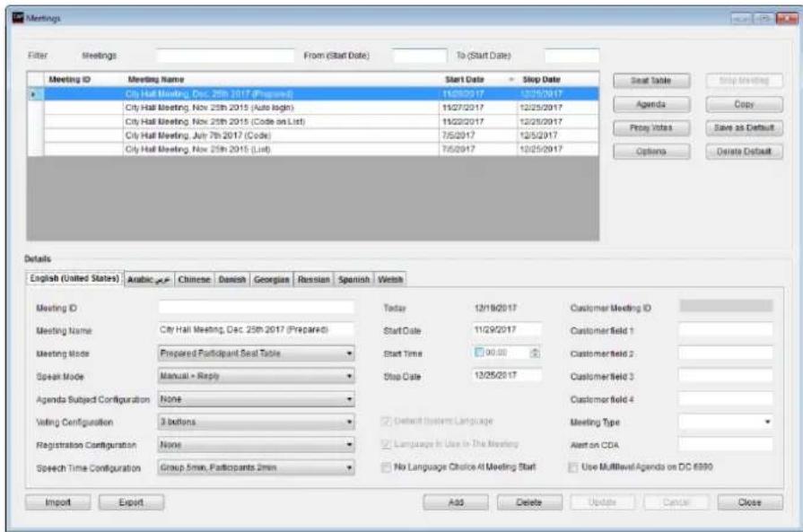Open the Speak Mode dropdown
803x532 pixels.
coord(256,376)
